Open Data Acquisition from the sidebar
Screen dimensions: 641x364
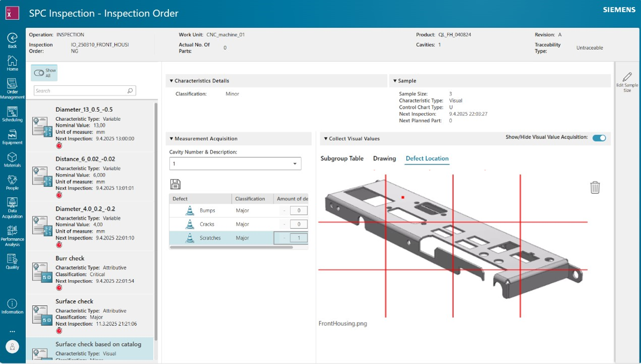(12, 203)
